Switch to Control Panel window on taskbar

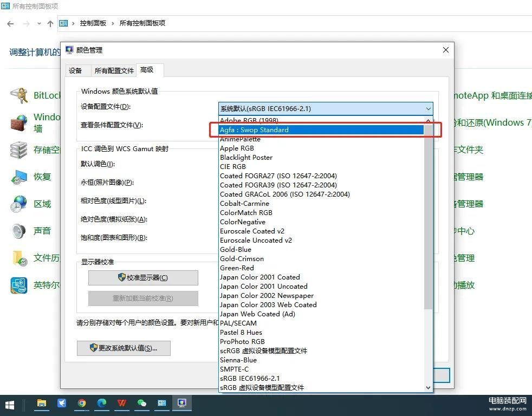[162, 403]
